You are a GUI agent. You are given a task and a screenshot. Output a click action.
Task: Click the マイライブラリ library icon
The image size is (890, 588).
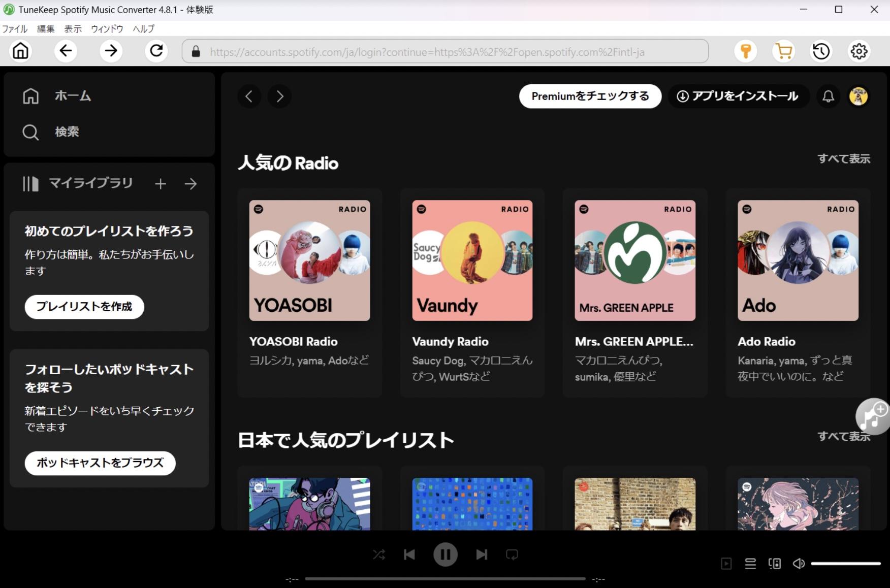[x=30, y=183]
